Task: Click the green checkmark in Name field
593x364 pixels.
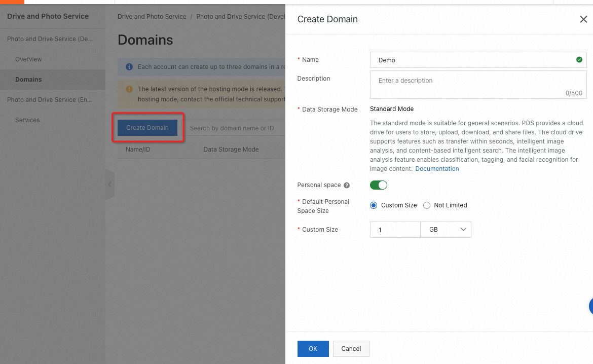Action: pyautogui.click(x=579, y=60)
